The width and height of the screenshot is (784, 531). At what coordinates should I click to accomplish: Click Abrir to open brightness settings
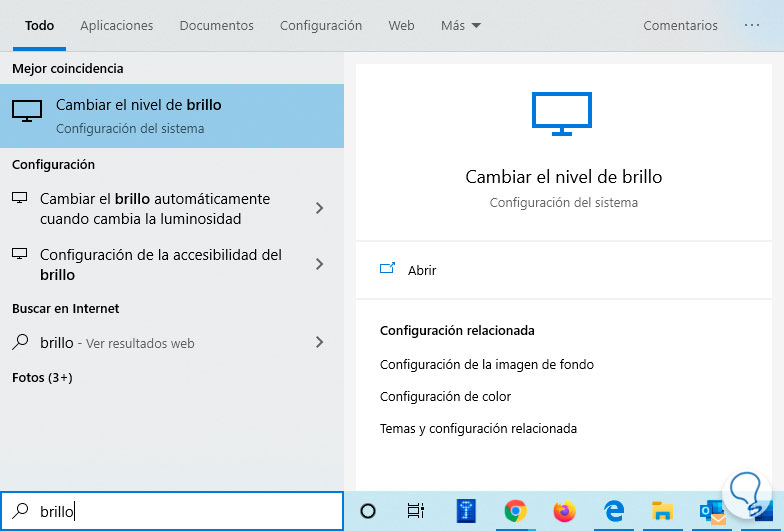pyautogui.click(x=421, y=270)
